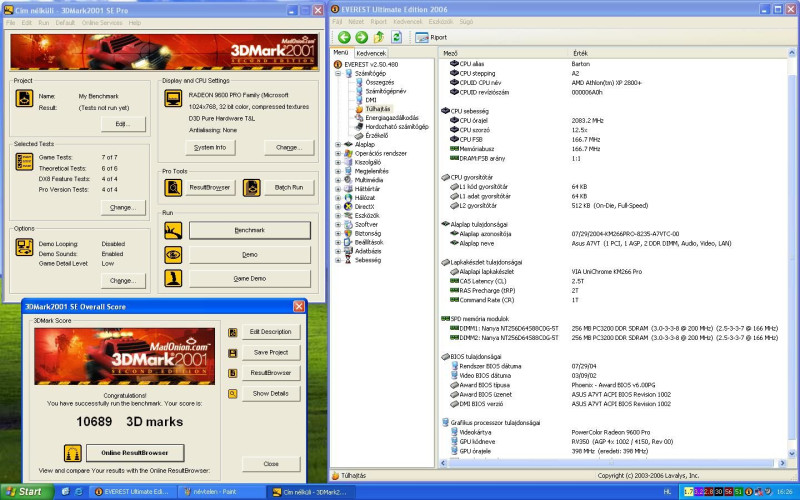Click the EVEREST forward arrow toolbar icon

[x=361, y=37]
